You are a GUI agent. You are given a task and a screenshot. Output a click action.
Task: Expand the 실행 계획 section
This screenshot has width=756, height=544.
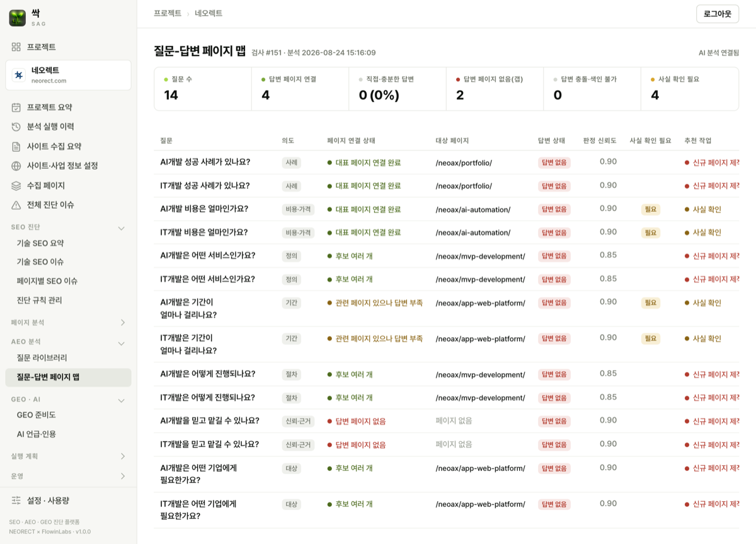(x=122, y=456)
